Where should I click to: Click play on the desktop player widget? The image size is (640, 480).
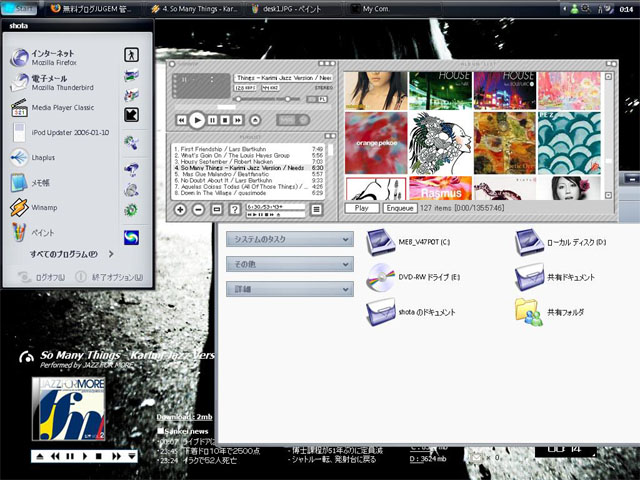(x=85, y=456)
